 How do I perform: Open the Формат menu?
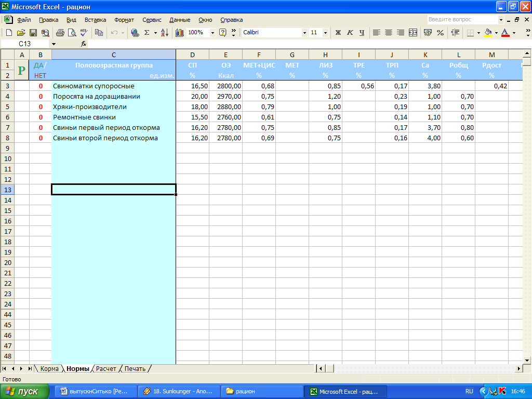coord(124,20)
